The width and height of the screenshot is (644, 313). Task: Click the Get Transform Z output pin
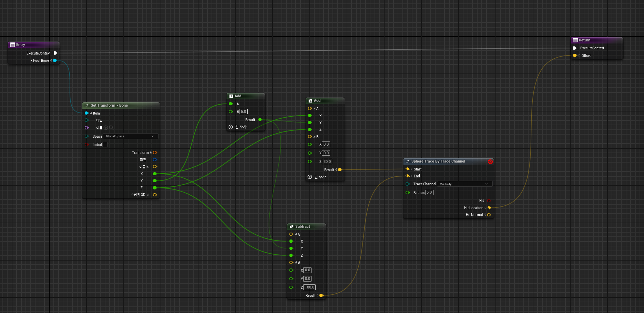pyautogui.click(x=155, y=188)
